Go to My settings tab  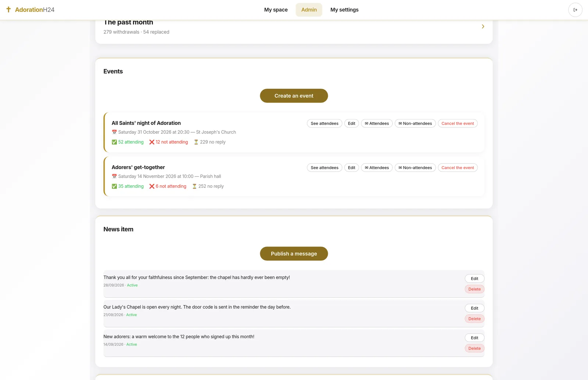(344, 10)
